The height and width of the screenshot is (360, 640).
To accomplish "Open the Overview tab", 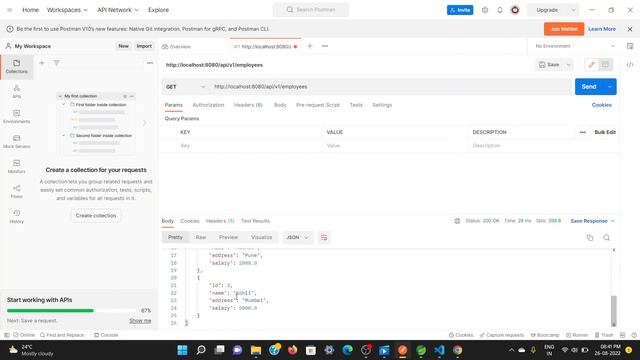I will pyautogui.click(x=176, y=47).
